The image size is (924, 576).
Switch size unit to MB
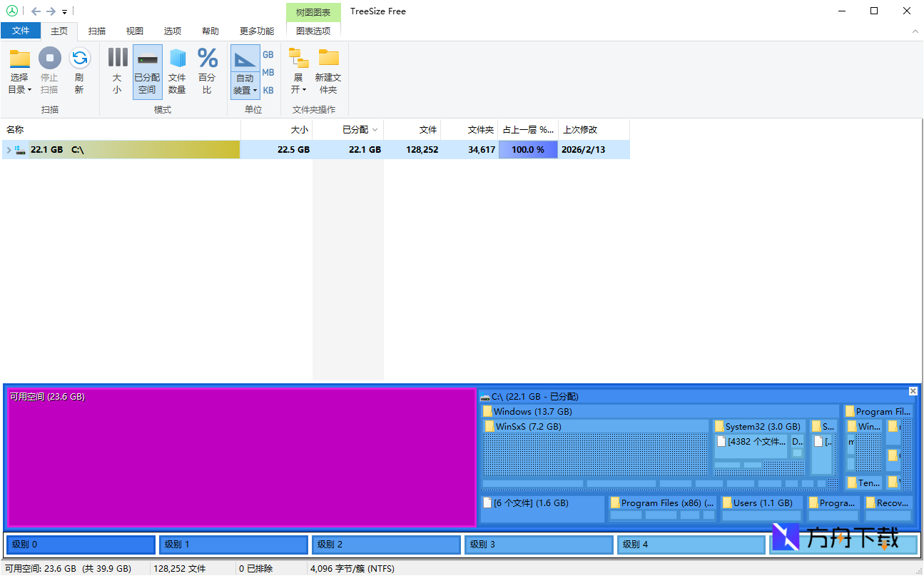(x=268, y=73)
